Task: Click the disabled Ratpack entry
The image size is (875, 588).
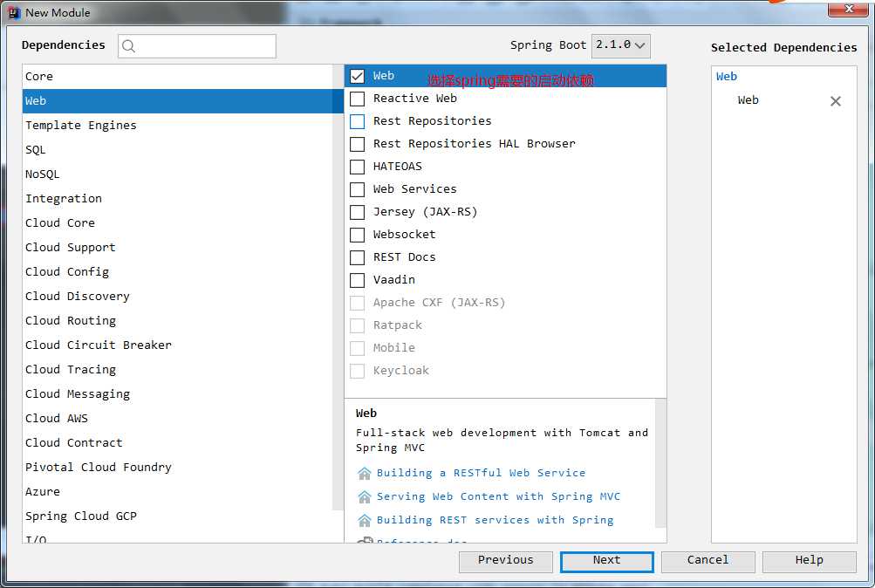Action: (397, 325)
